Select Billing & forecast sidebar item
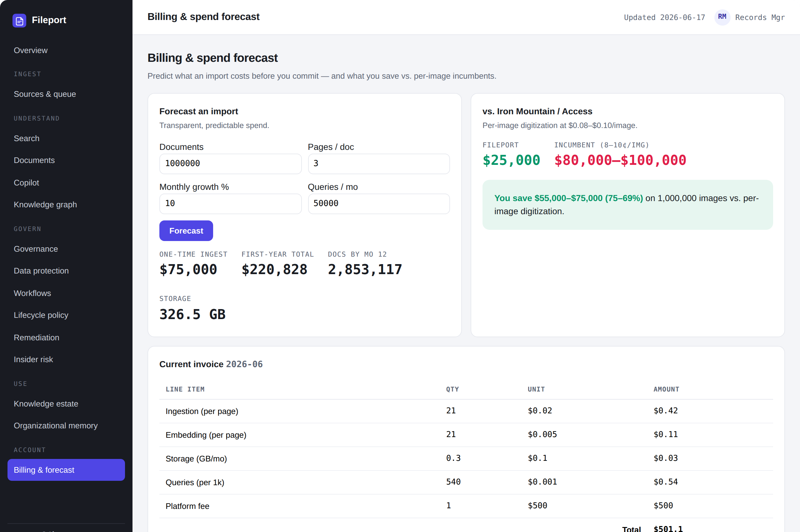Viewport: 800px width, 532px height. click(x=66, y=470)
